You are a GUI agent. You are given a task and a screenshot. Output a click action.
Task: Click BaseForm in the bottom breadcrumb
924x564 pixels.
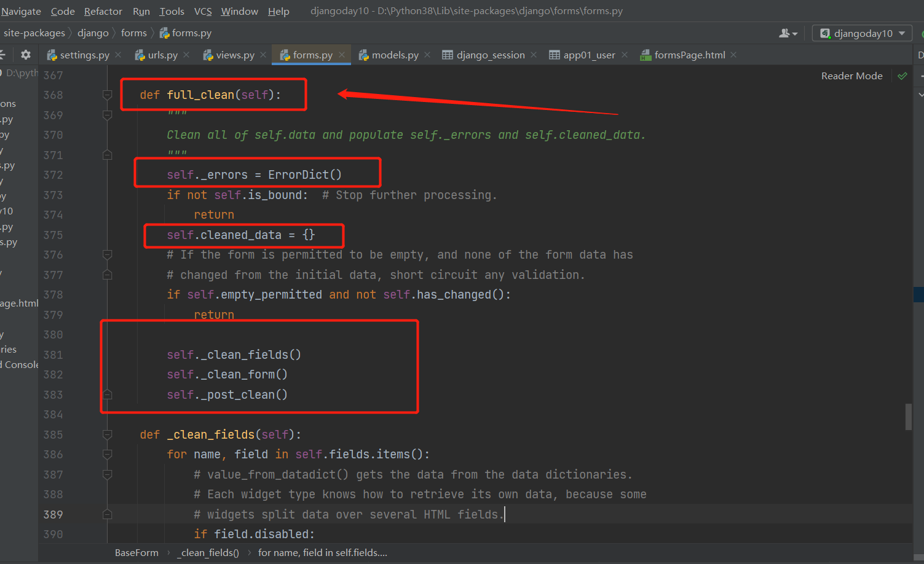point(136,553)
